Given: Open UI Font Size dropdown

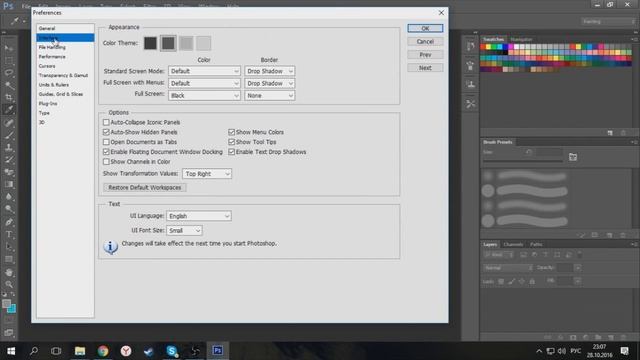Looking at the screenshot, I should coord(184,231).
